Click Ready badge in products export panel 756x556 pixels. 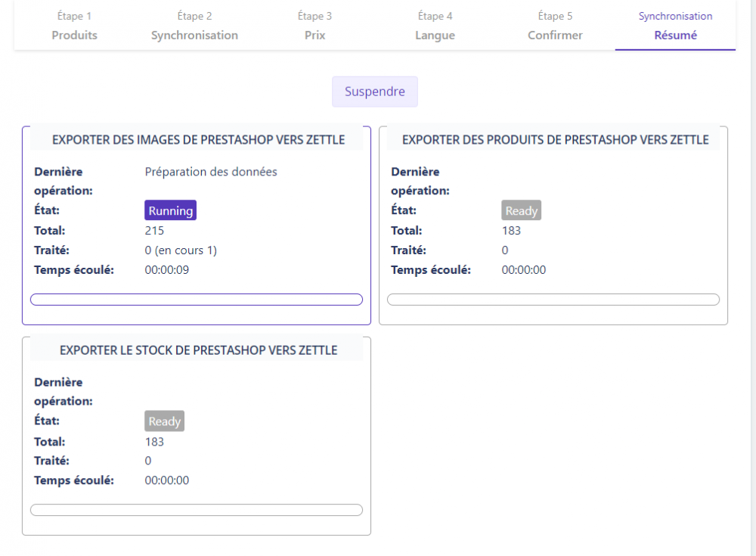521,210
